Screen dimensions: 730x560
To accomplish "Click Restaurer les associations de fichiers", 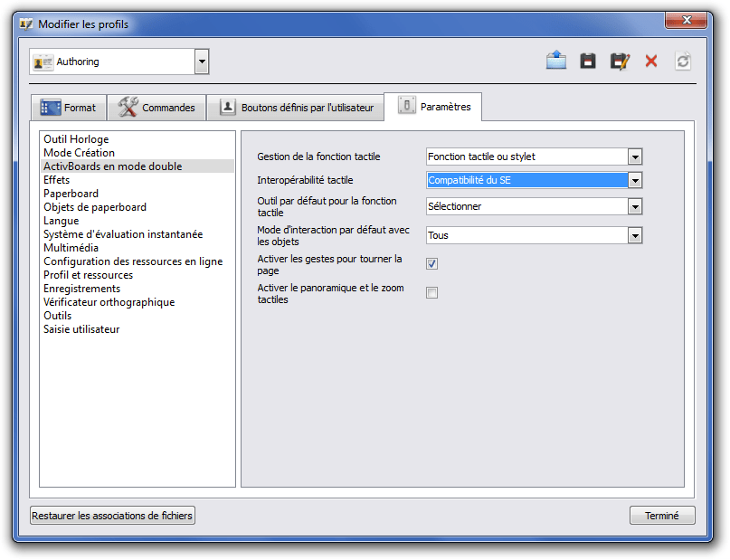I will click(x=112, y=516).
